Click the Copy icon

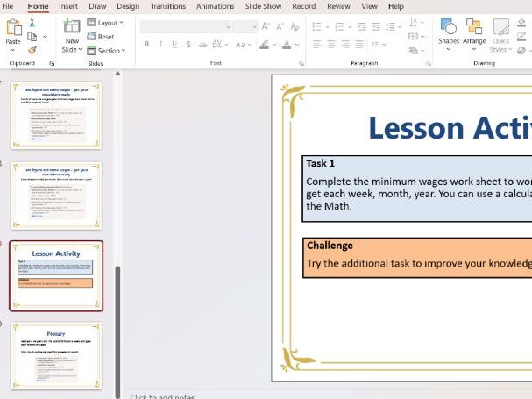pyautogui.click(x=32, y=37)
